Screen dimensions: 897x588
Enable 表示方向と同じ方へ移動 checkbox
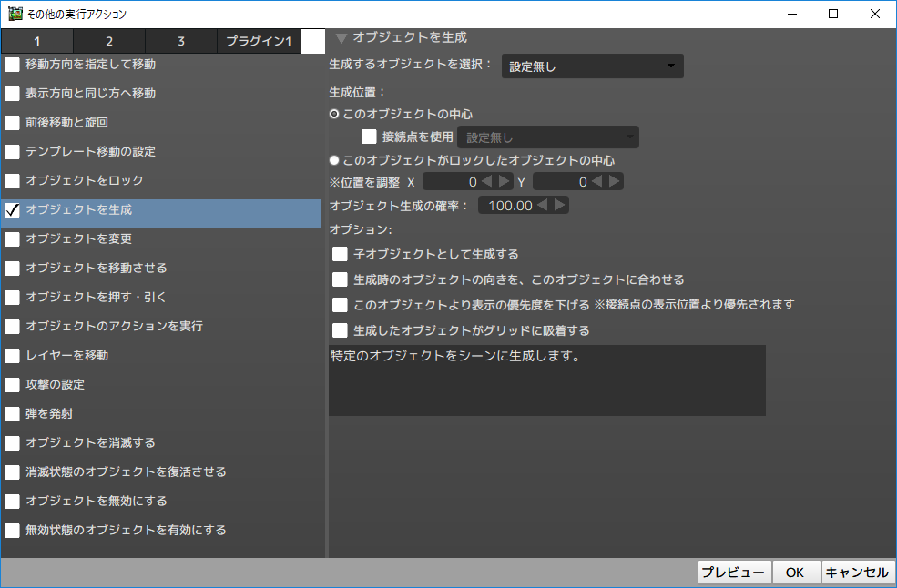pyautogui.click(x=12, y=93)
